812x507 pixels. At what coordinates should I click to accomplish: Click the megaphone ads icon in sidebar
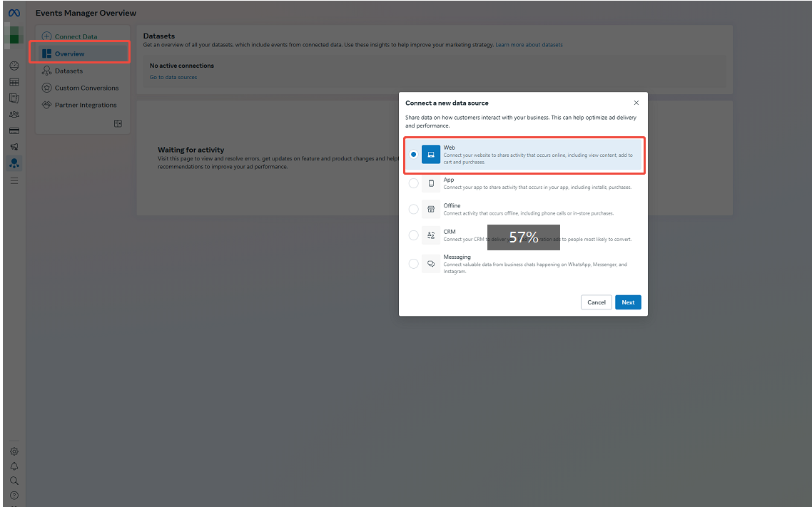pyautogui.click(x=14, y=147)
